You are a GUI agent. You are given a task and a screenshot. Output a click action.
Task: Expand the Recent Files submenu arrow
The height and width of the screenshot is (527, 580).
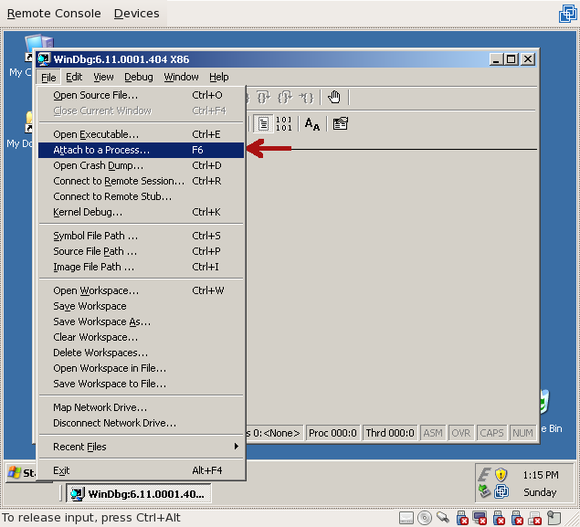tap(236, 446)
